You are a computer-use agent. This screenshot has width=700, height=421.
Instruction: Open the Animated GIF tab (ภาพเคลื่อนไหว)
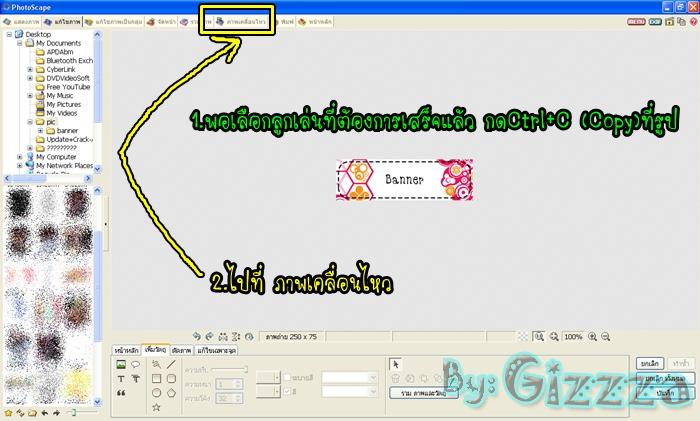pos(241,22)
